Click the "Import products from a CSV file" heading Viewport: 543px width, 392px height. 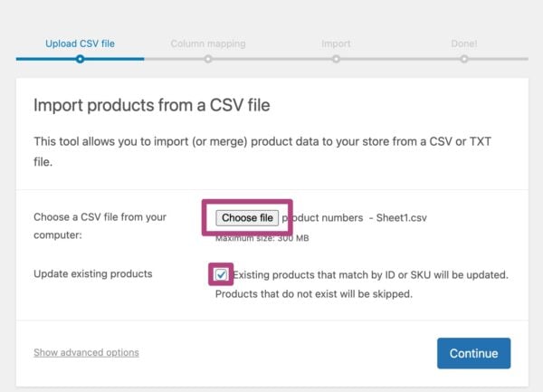click(152, 105)
